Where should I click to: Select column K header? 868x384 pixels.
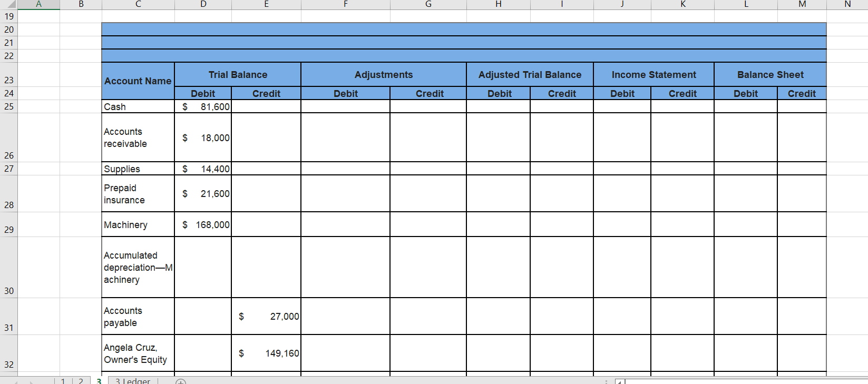click(x=682, y=4)
